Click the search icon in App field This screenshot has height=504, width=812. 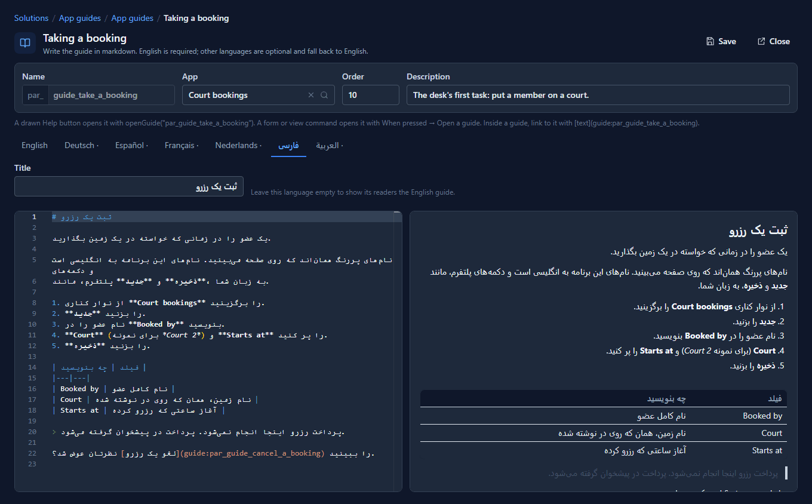324,95
